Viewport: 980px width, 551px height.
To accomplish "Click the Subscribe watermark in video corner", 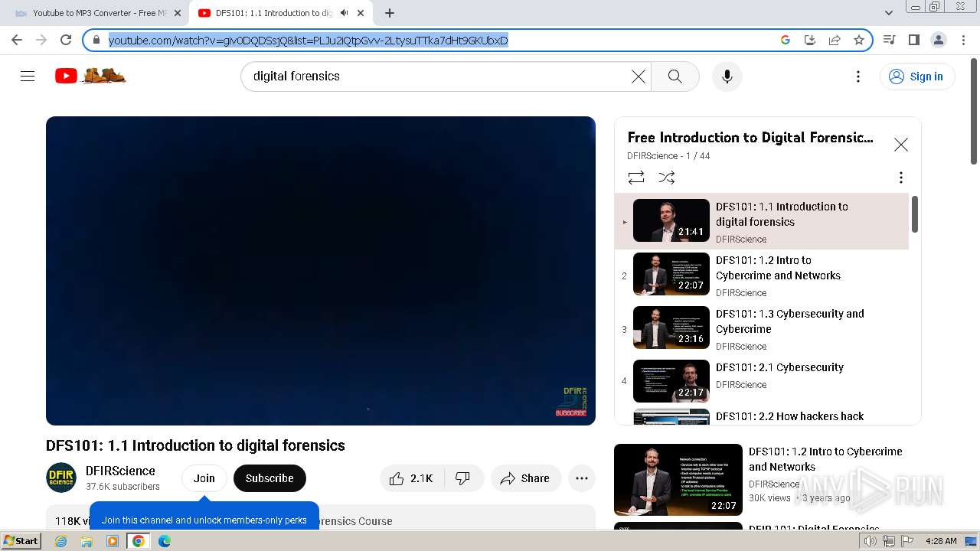I will click(x=571, y=403).
